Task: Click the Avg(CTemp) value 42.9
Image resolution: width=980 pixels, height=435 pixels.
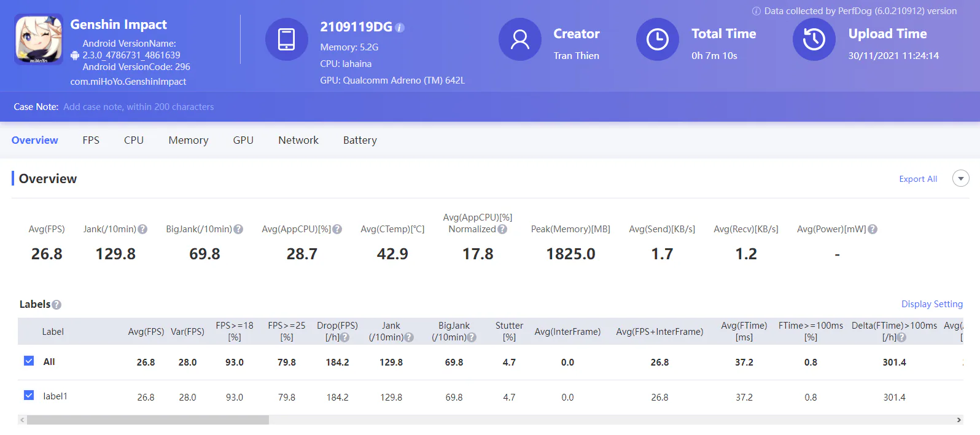Action: tap(392, 254)
